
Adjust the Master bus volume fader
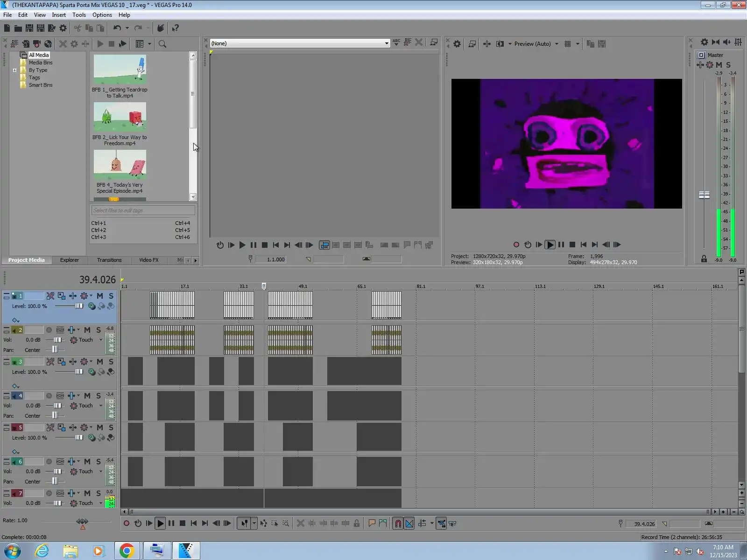[704, 195]
